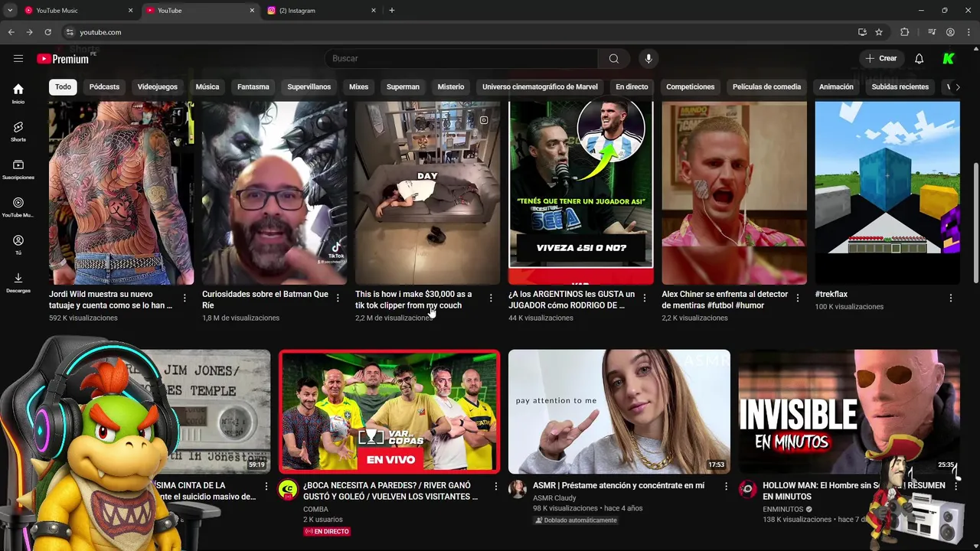Open the green K account avatar
Screen dimensions: 980x551
(x=949, y=58)
